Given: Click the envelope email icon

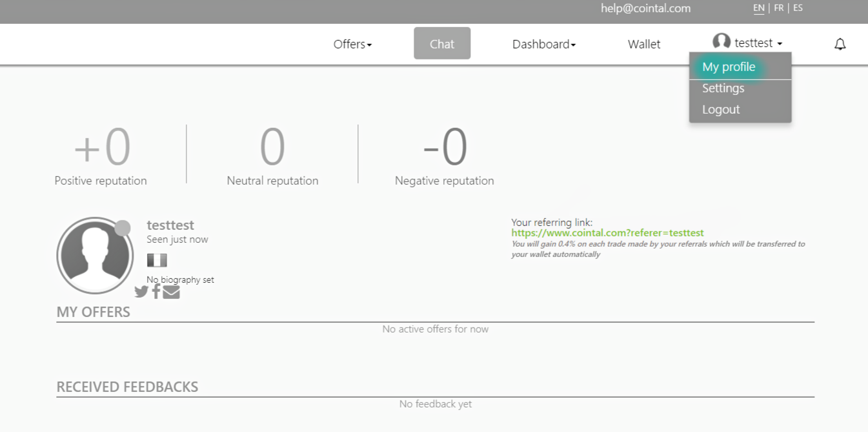Looking at the screenshot, I should 171,292.
